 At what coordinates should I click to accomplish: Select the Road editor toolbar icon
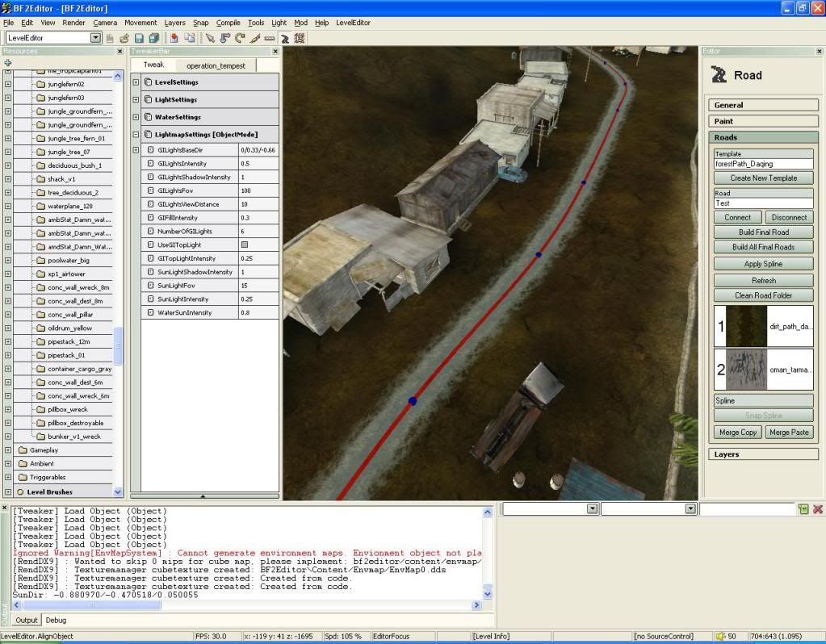285,38
